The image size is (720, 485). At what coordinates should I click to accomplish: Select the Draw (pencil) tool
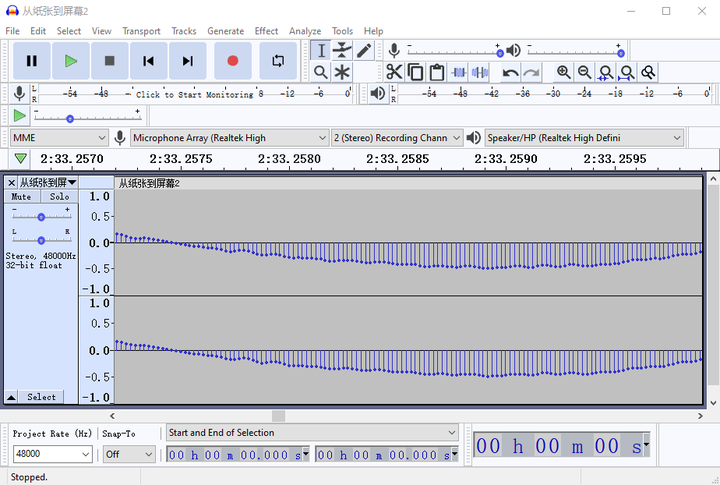point(365,50)
